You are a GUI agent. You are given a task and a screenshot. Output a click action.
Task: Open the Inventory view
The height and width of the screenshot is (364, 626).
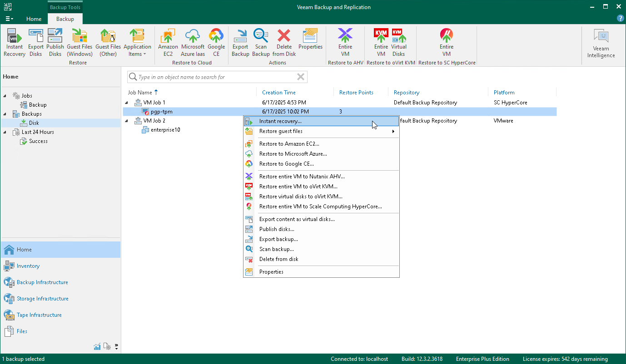click(60, 266)
